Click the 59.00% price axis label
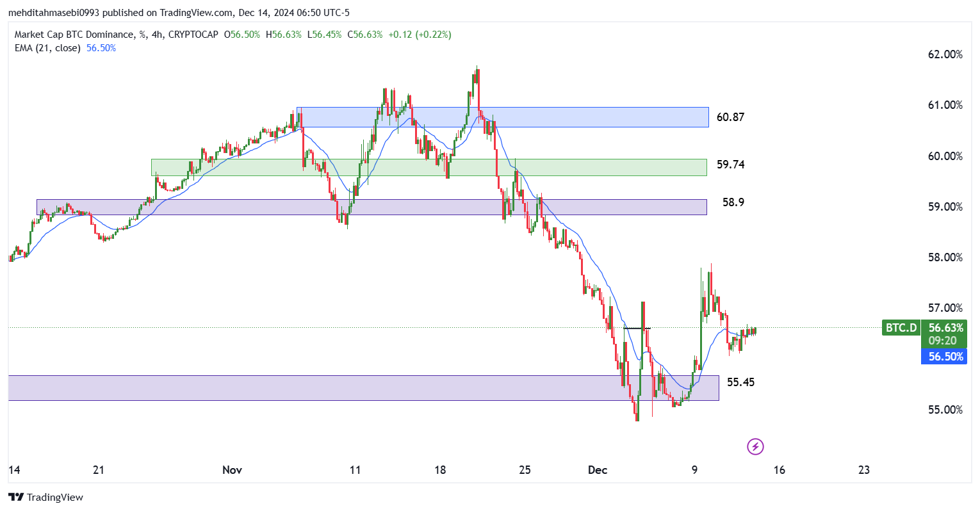This screenshot has height=511, width=980. tap(945, 207)
